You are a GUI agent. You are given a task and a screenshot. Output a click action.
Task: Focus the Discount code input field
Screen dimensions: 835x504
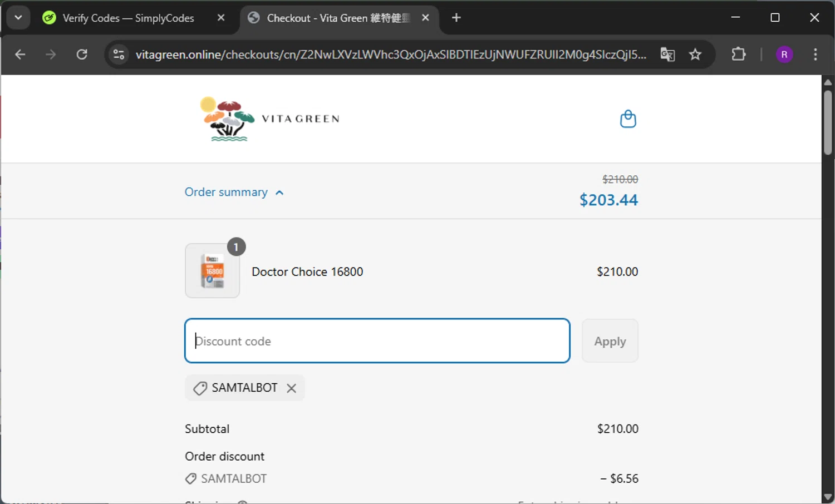(x=377, y=341)
